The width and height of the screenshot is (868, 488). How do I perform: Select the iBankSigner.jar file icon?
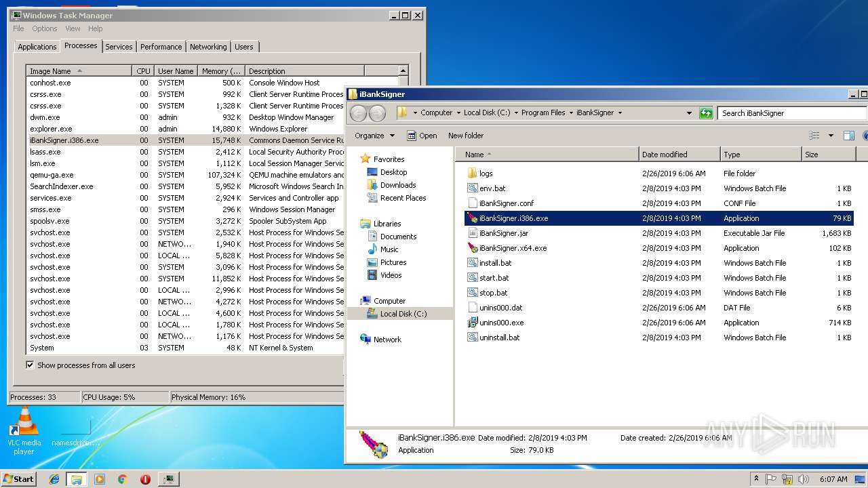coord(473,233)
